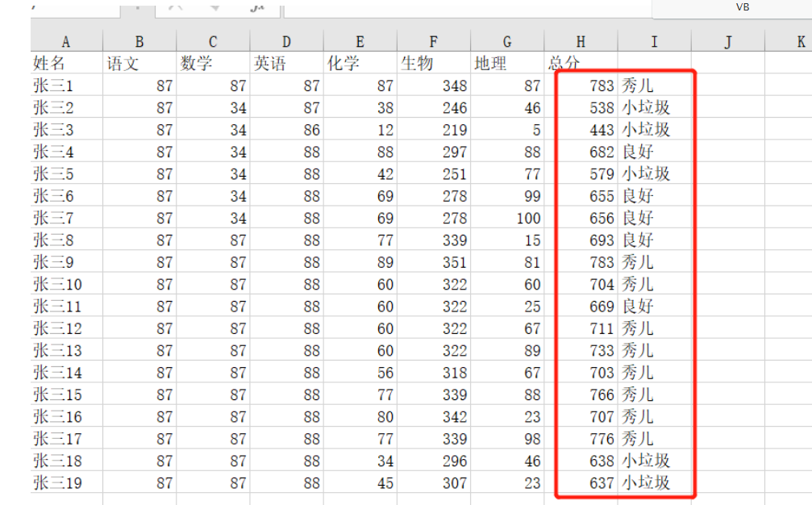This screenshot has height=505, width=812.
Task: Select the name cell 张三1
Action: 67,85
